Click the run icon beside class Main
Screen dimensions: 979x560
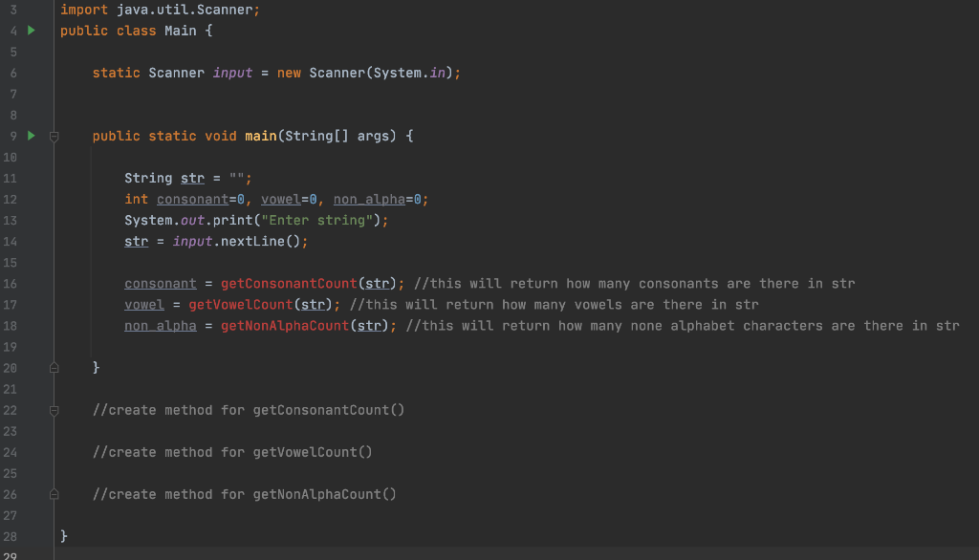click(30, 30)
